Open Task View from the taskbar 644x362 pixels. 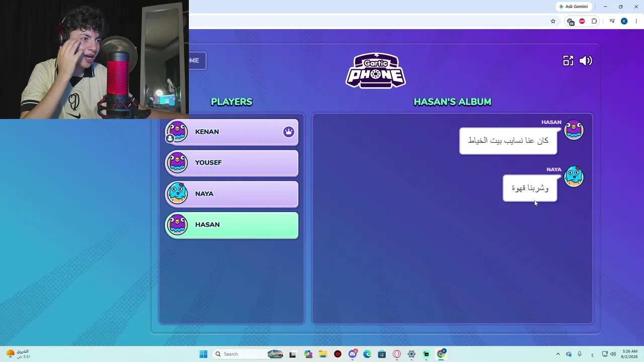pyautogui.click(x=292, y=354)
